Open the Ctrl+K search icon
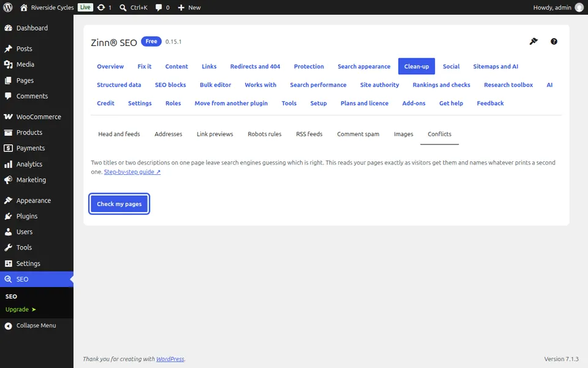Screen dimensions: 588x368 pyautogui.click(x=123, y=7)
